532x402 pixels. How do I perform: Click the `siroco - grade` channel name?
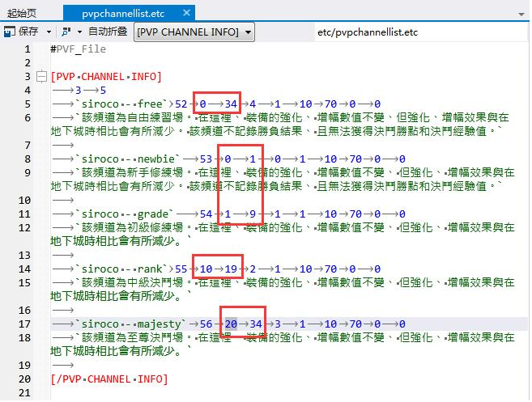pos(125,214)
